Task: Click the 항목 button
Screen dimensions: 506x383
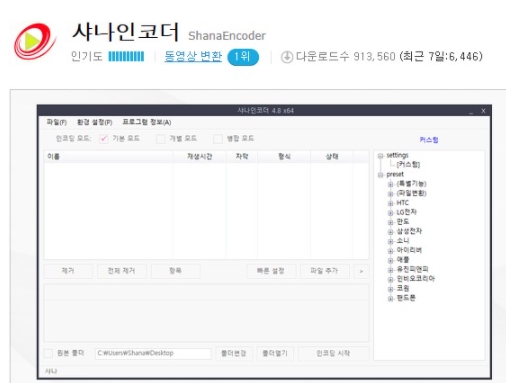Action: click(x=176, y=271)
